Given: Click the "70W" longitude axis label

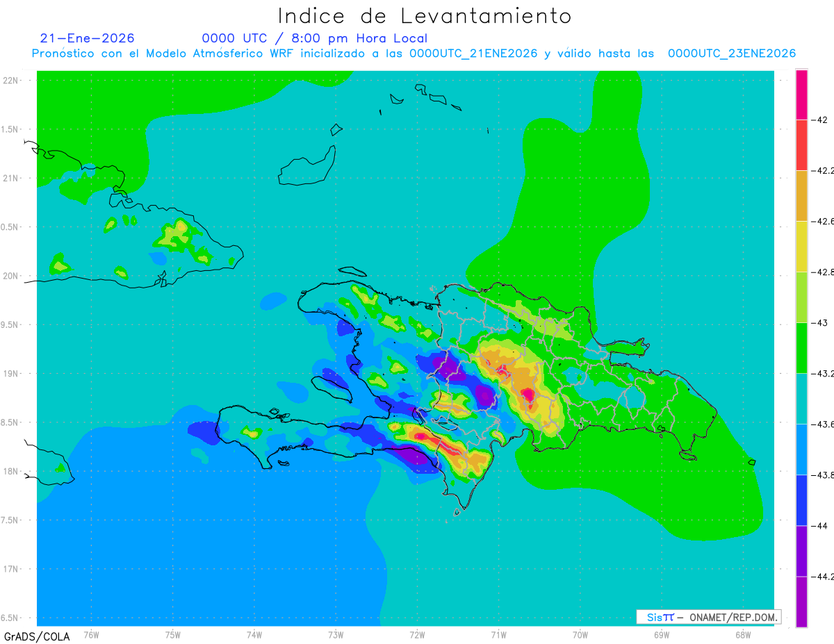Looking at the screenshot, I should [x=580, y=634].
